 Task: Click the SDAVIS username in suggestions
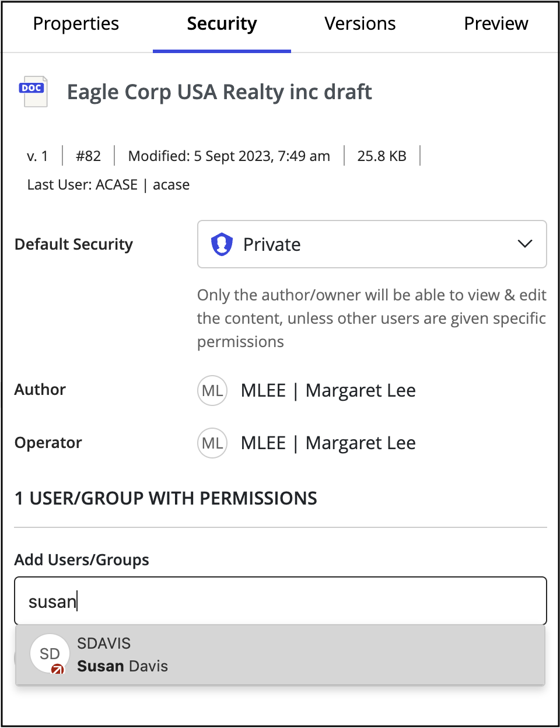[104, 643]
